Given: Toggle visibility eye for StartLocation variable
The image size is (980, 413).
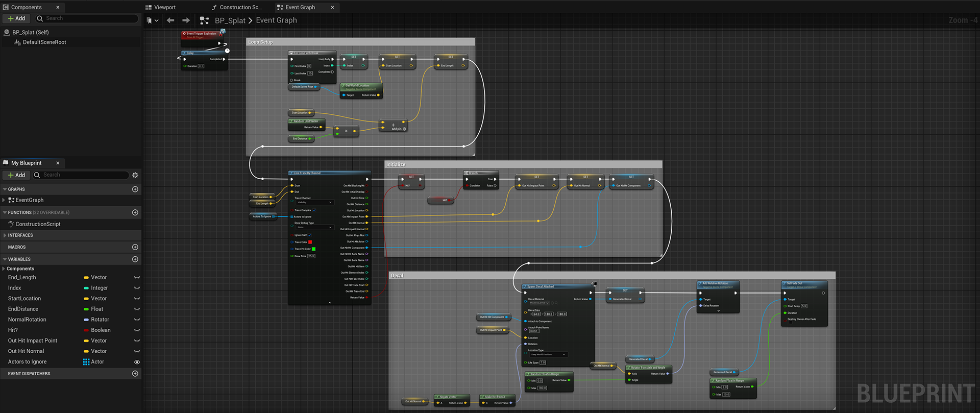Looking at the screenshot, I should pyautogui.click(x=137, y=299).
